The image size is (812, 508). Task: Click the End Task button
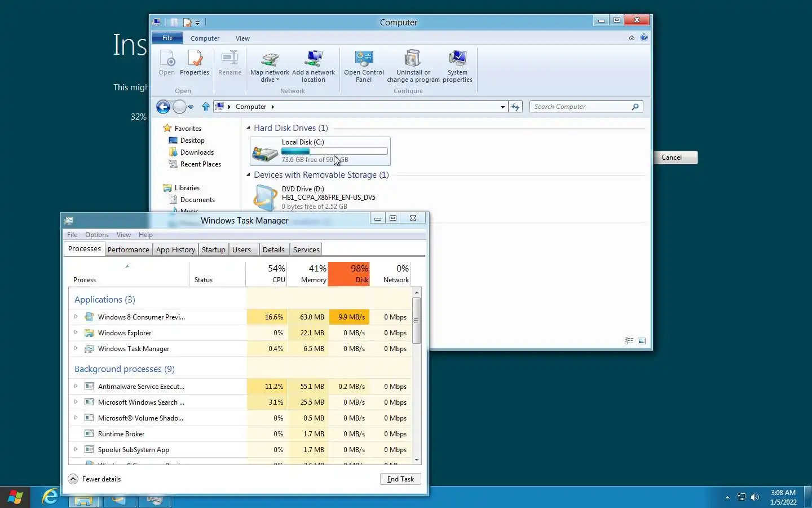coord(400,479)
